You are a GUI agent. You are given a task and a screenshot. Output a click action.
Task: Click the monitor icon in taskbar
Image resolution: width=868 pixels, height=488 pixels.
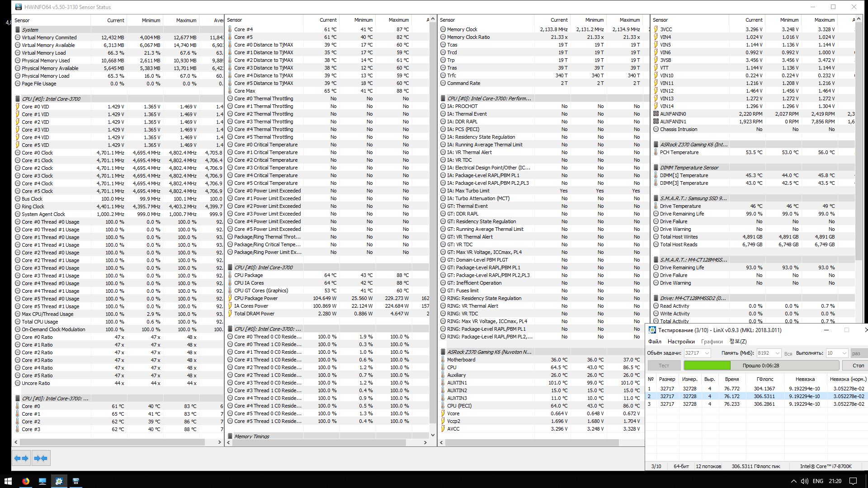(x=42, y=481)
